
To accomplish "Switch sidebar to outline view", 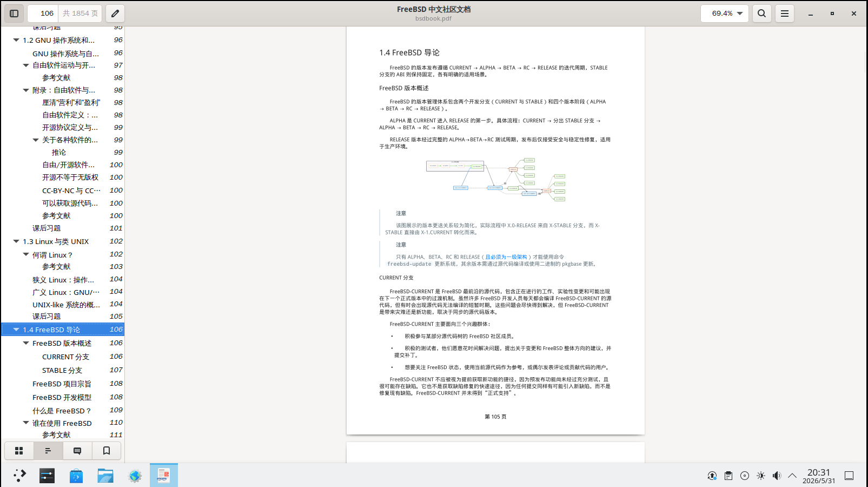I will tap(48, 451).
